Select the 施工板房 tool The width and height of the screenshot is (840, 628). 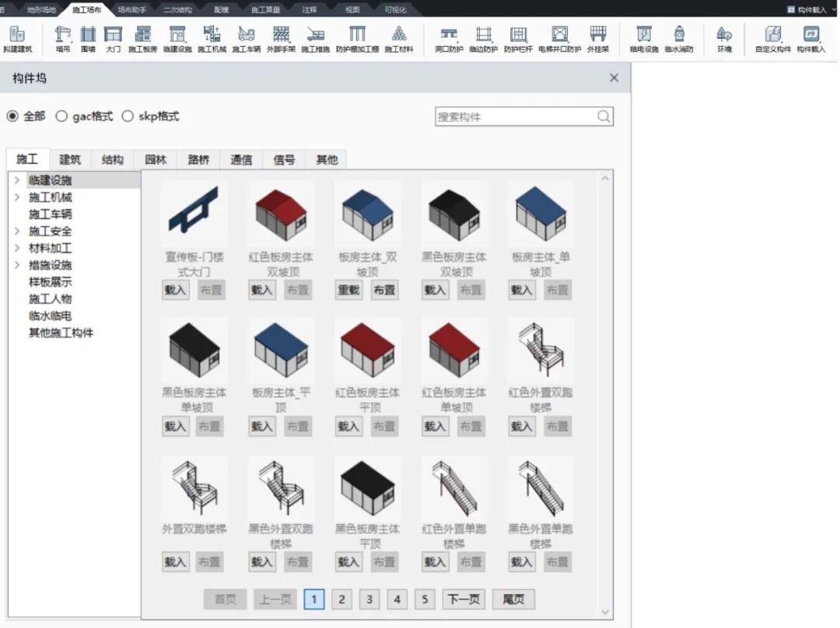tap(142, 40)
